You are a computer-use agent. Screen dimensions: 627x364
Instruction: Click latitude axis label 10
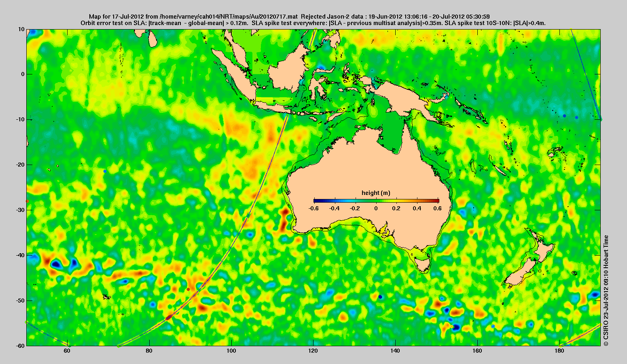(21, 29)
